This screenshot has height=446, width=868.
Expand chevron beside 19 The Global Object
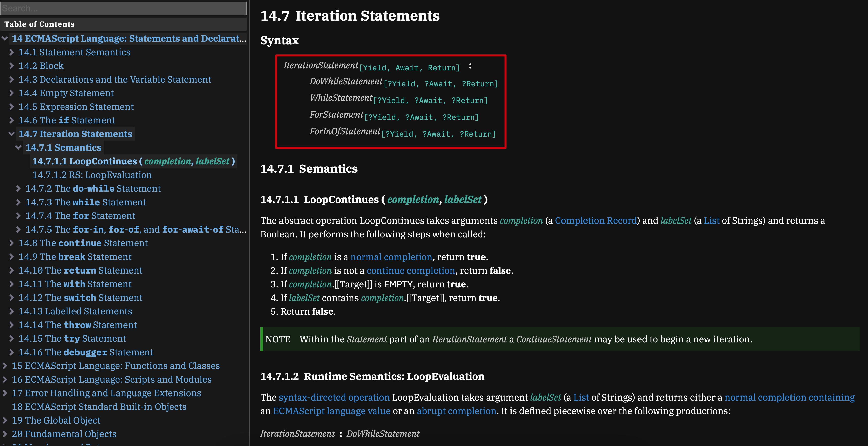pyautogui.click(x=5, y=420)
